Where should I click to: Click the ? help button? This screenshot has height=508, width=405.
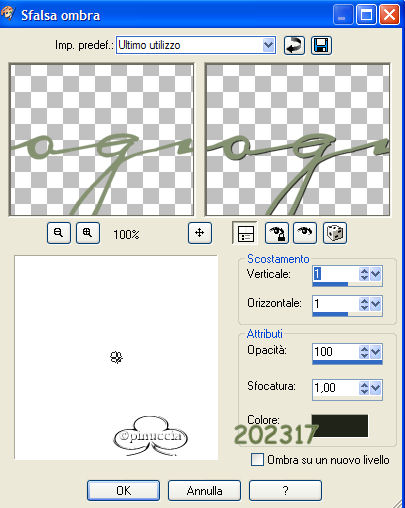click(x=285, y=490)
